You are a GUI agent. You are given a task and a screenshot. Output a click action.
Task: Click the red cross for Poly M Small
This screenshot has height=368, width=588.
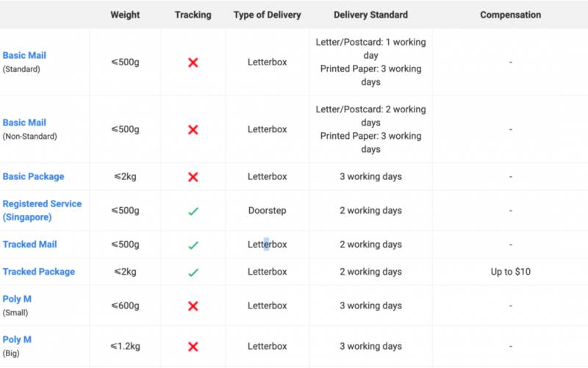click(x=193, y=306)
